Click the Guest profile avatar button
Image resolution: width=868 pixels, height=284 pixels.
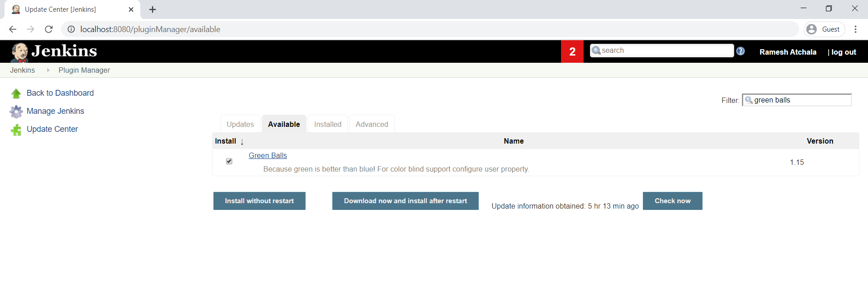(x=825, y=29)
